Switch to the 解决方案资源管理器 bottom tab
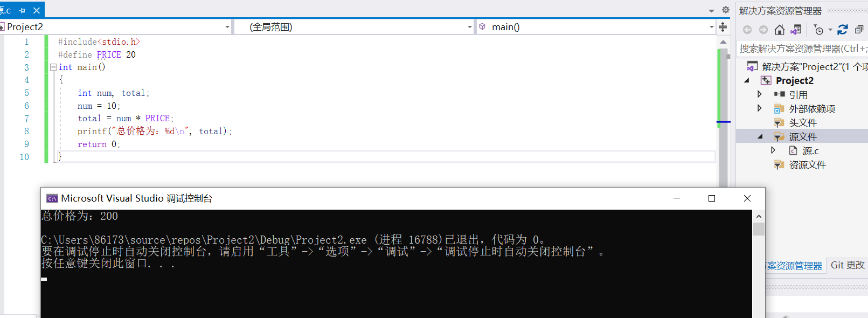The width and height of the screenshot is (868, 318). [x=794, y=266]
